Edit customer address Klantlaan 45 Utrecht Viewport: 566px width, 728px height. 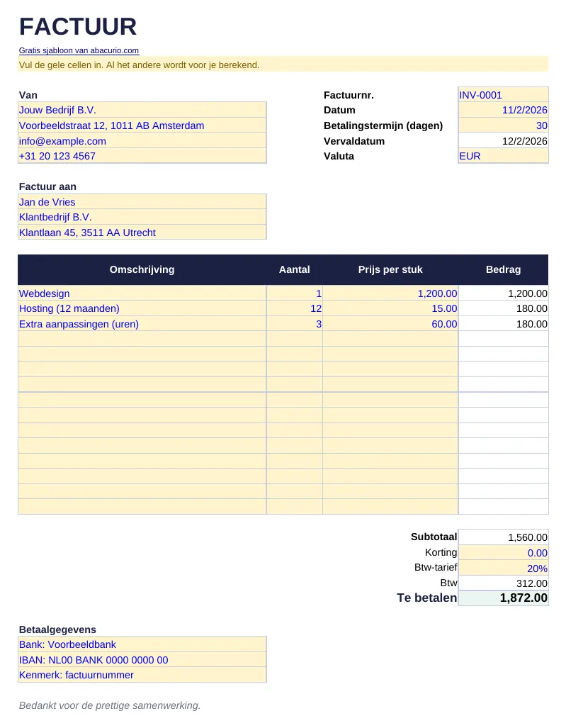click(142, 232)
